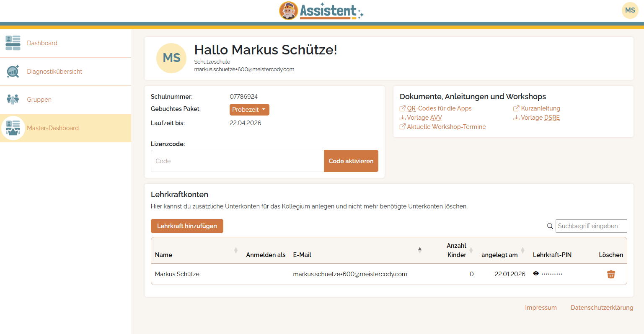Open the Probezeit package dropdown

(249, 110)
